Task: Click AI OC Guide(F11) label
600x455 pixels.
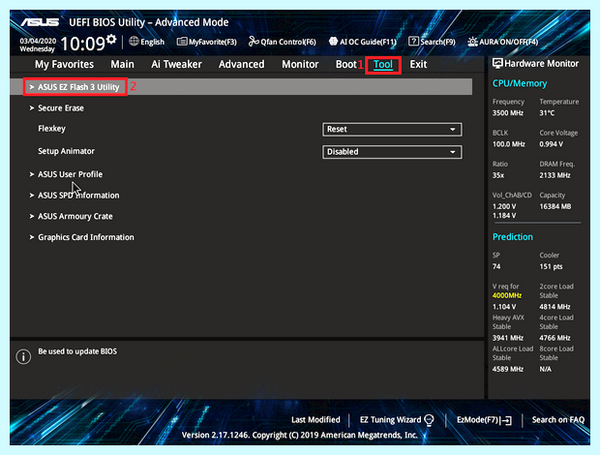Action: 368,42
